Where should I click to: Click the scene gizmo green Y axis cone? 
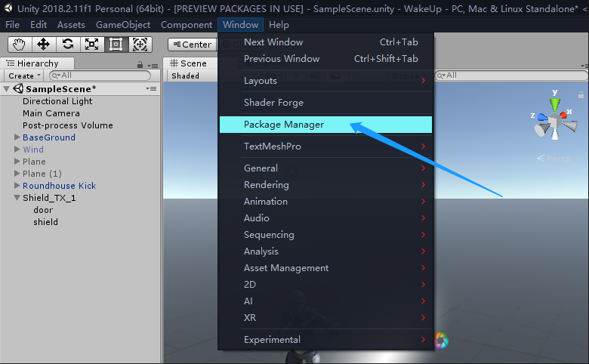[554, 105]
